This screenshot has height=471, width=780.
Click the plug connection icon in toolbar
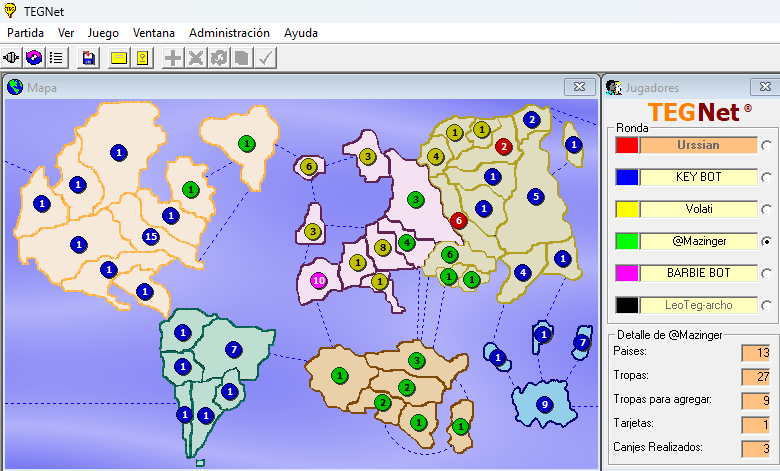(13, 58)
